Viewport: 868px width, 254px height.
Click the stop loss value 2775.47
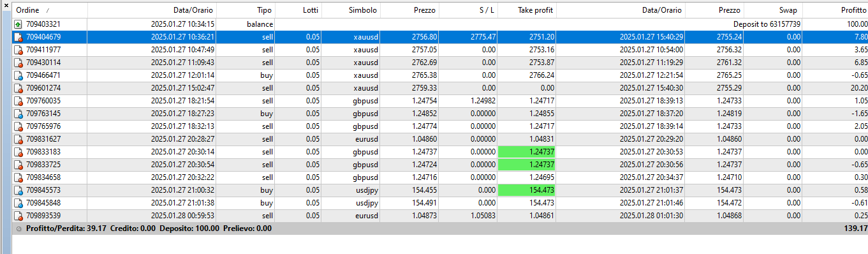483,37
